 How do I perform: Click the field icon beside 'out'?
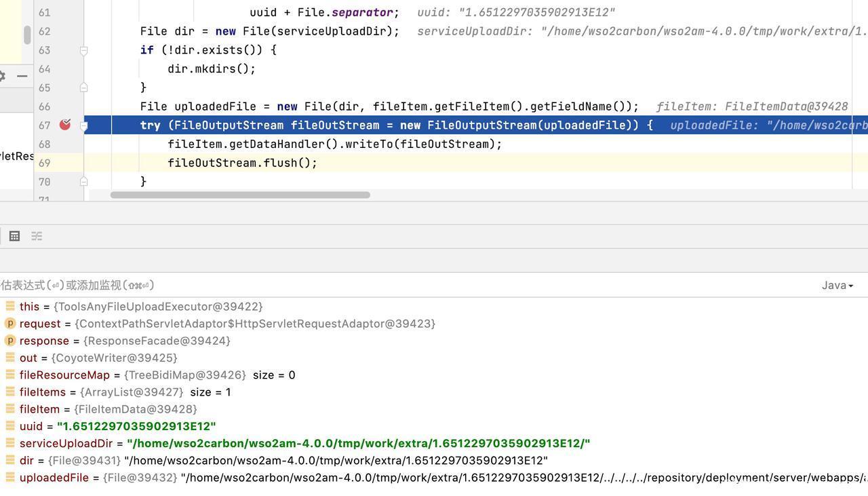[x=10, y=358]
